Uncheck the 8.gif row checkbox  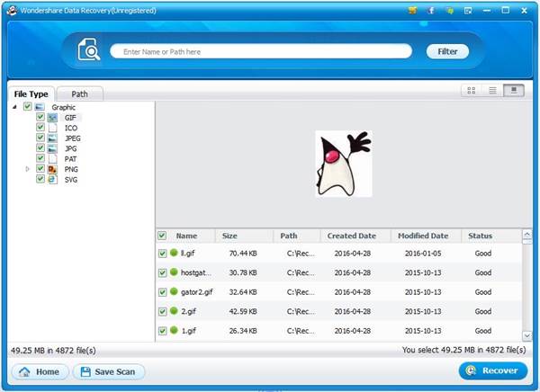162,254
